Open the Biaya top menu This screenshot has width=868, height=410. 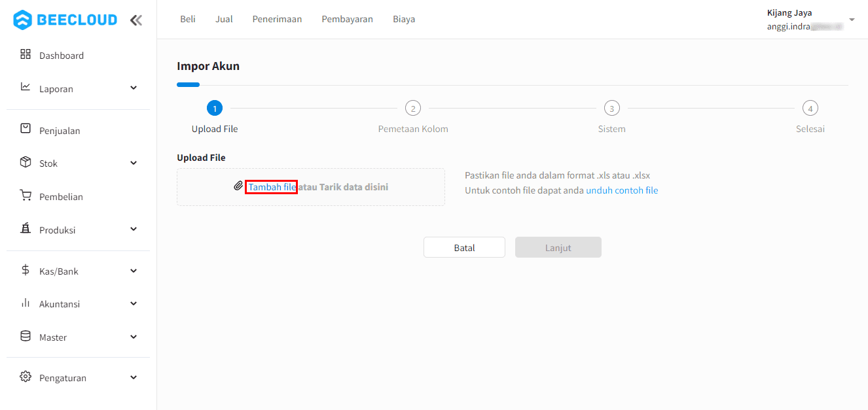pos(404,19)
